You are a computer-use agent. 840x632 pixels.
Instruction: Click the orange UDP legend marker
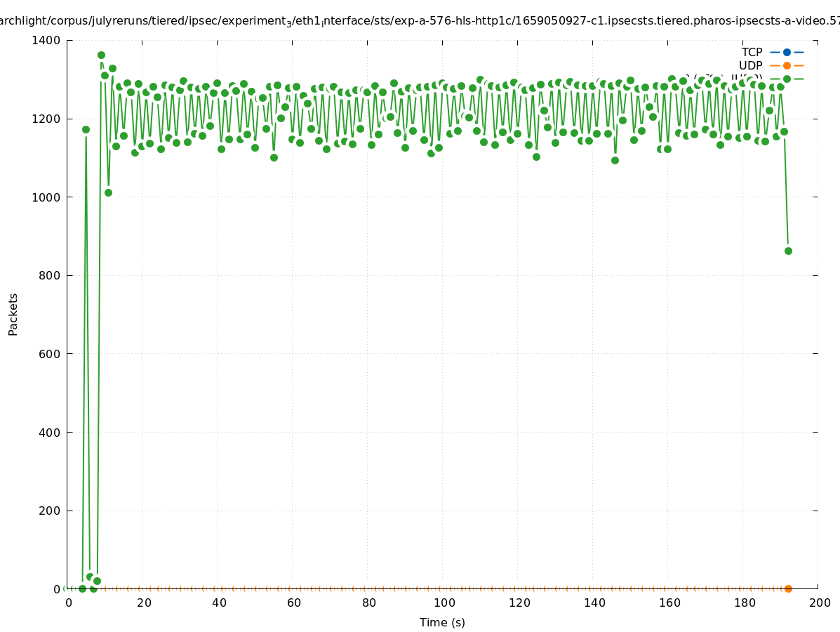pos(787,65)
